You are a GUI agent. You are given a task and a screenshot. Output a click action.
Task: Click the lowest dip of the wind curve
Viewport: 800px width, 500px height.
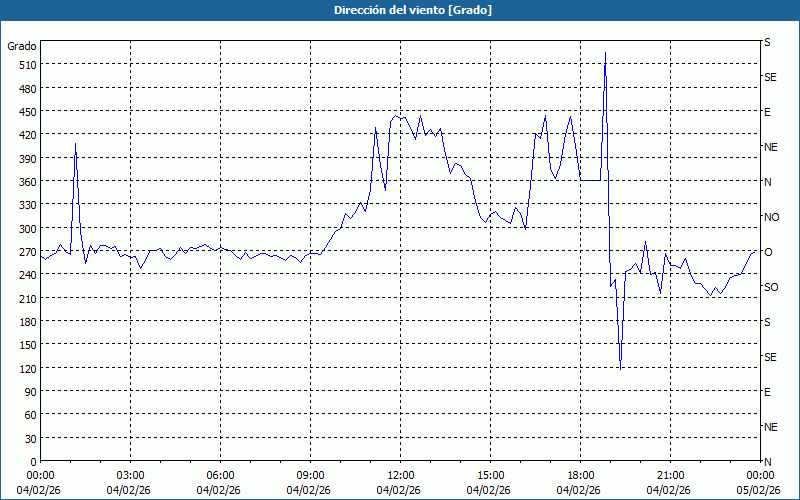(620, 369)
